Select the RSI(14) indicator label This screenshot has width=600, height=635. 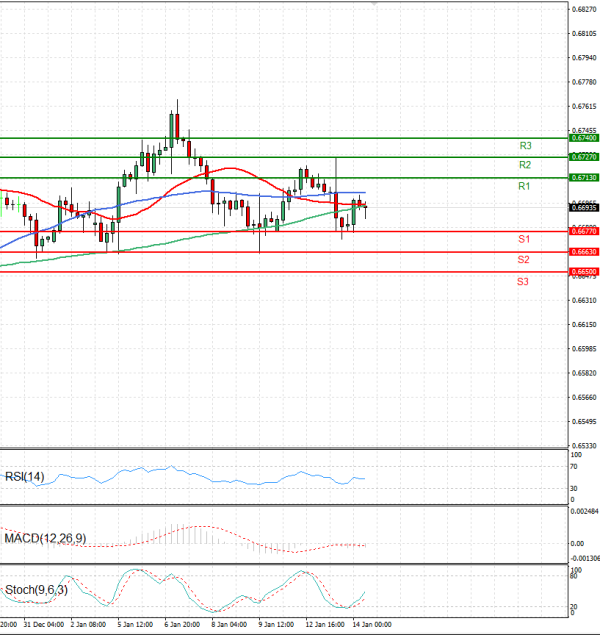coord(26,476)
